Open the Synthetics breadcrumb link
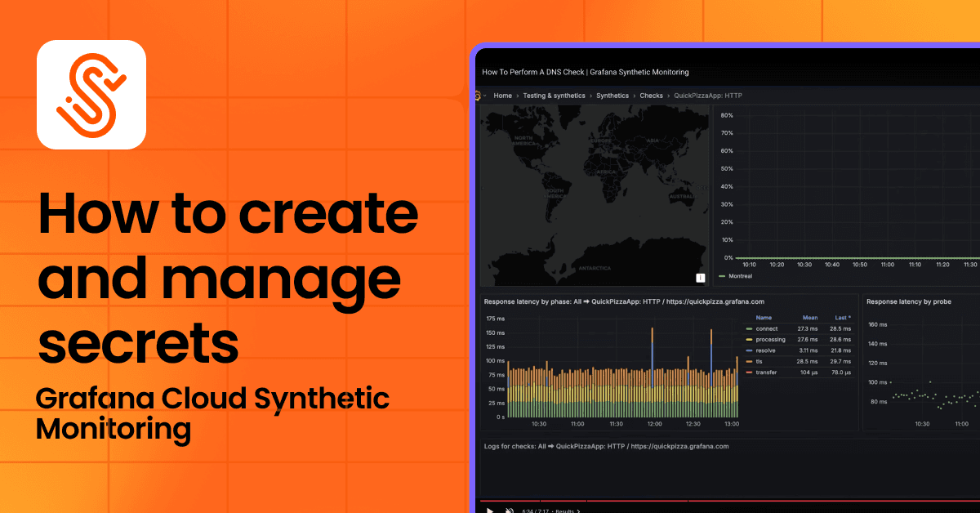Image resolution: width=980 pixels, height=513 pixels. point(612,96)
